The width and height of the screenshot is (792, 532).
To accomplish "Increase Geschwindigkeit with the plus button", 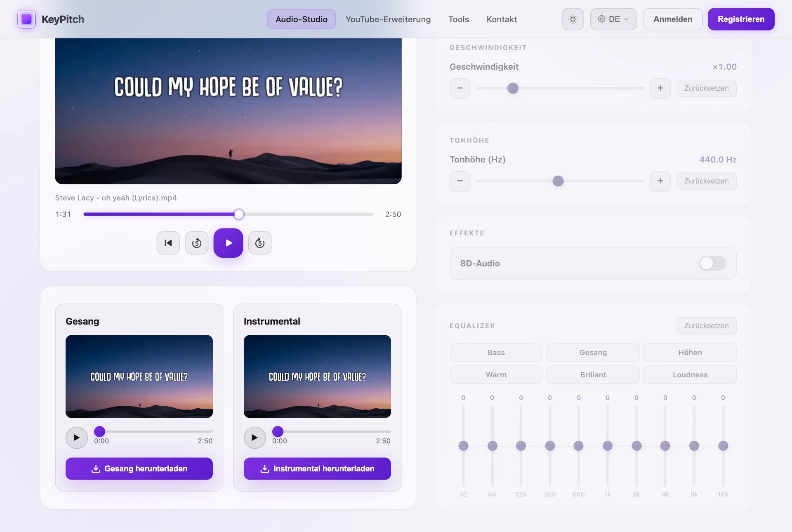I will point(660,88).
